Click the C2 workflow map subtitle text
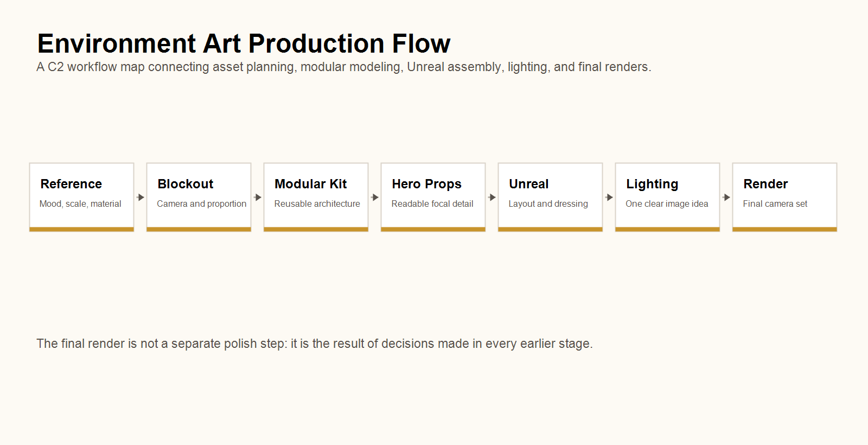The image size is (868, 445). 344,67
